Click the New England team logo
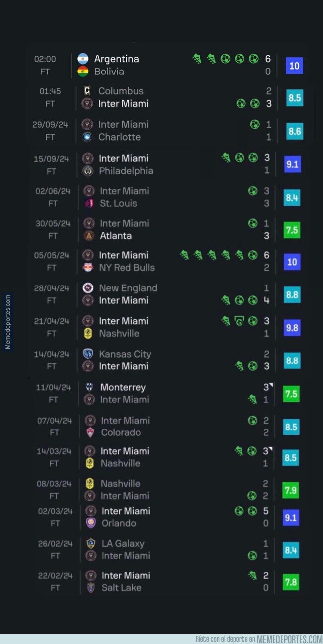 [x=88, y=288]
